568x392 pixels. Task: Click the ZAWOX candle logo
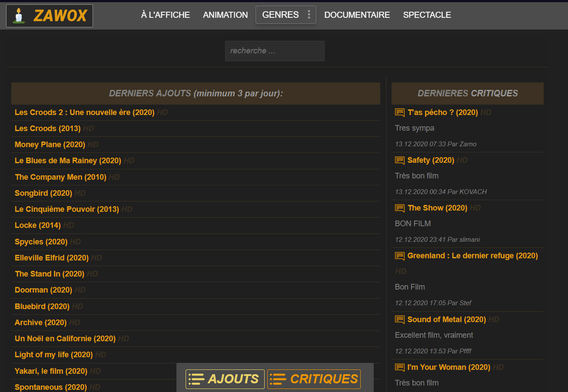pyautogui.click(x=50, y=16)
